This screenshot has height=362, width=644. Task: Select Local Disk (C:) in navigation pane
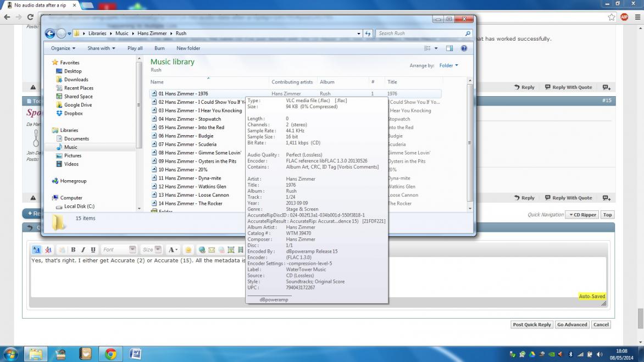click(x=79, y=207)
